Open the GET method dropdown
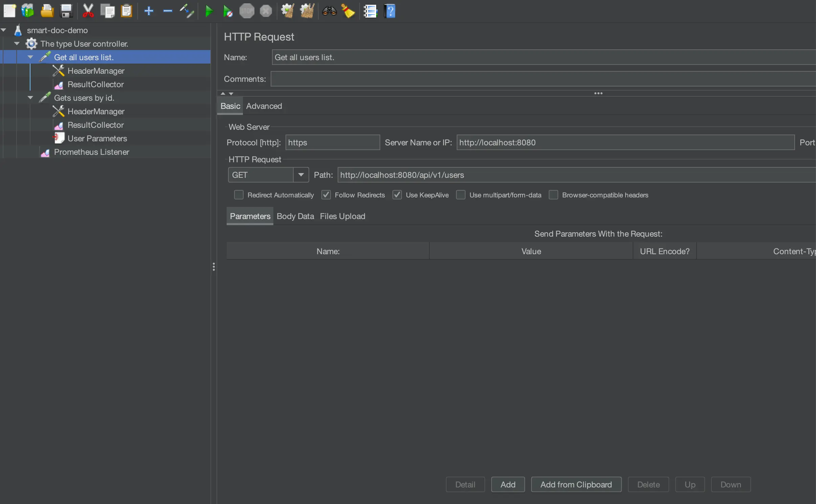The height and width of the screenshot is (504, 816). [x=301, y=175]
